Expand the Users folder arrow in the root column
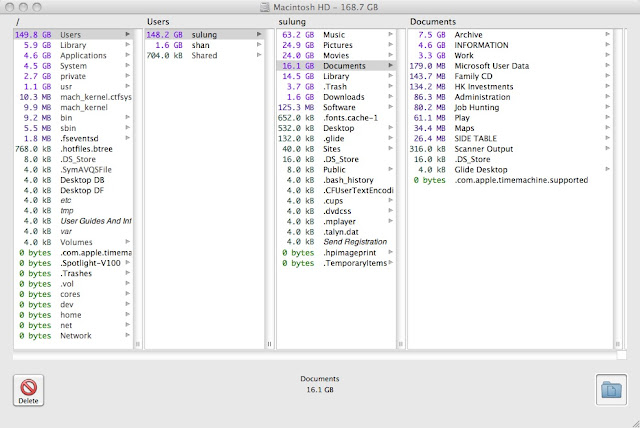This screenshot has width=640, height=428. (x=128, y=34)
